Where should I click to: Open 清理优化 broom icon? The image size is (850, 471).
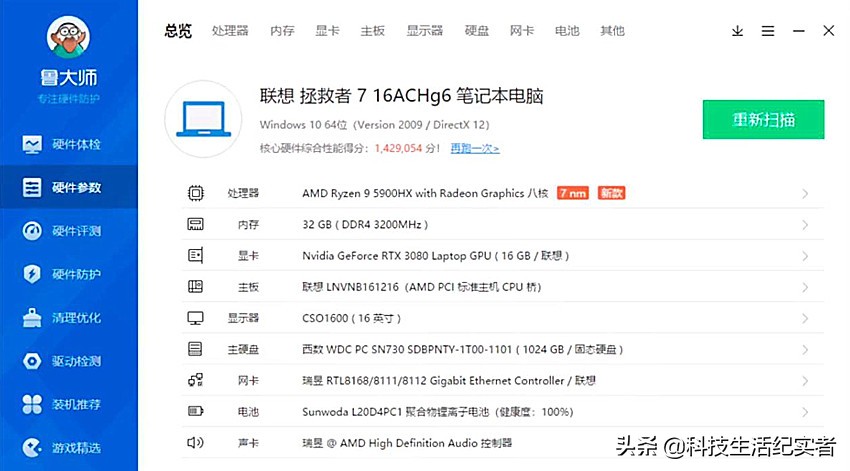[x=32, y=318]
